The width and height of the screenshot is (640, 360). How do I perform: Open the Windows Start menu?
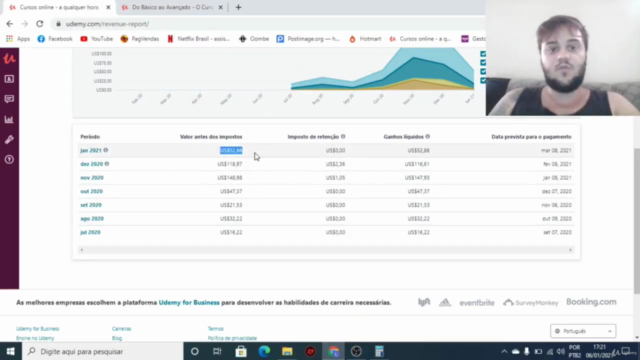tap(11, 351)
